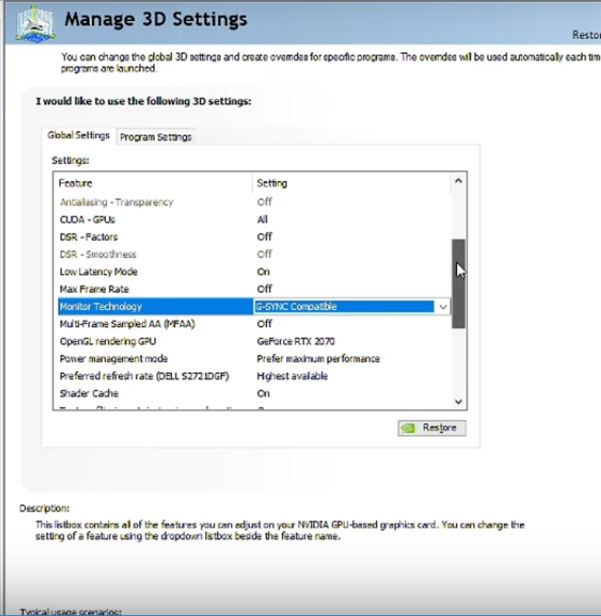Select the Antialiasing - Transparency row

pos(254,202)
